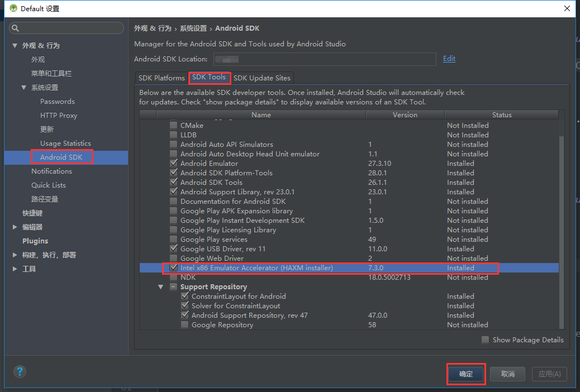This screenshot has height=392, width=580.
Task: Click the Android SDK Location field
Action: (x=325, y=59)
